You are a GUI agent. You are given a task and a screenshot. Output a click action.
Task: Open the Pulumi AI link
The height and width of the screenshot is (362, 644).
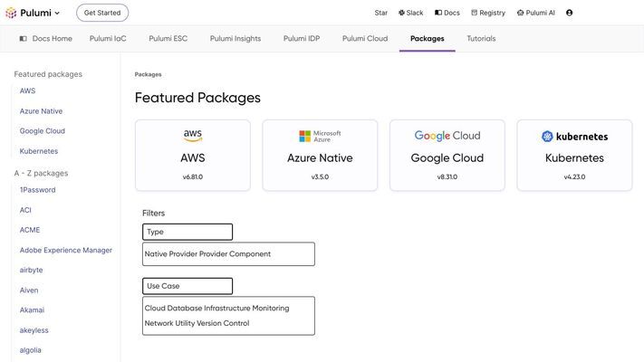tap(535, 13)
